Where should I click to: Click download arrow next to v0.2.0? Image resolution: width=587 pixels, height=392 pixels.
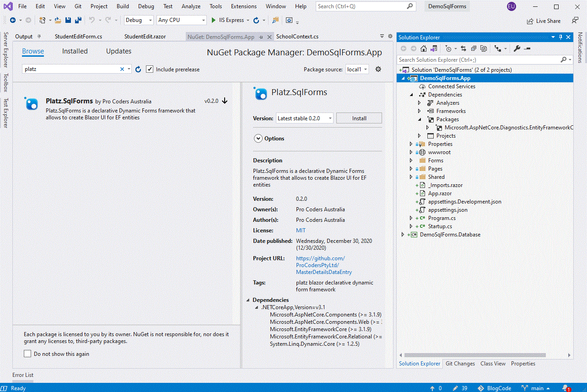[225, 101]
